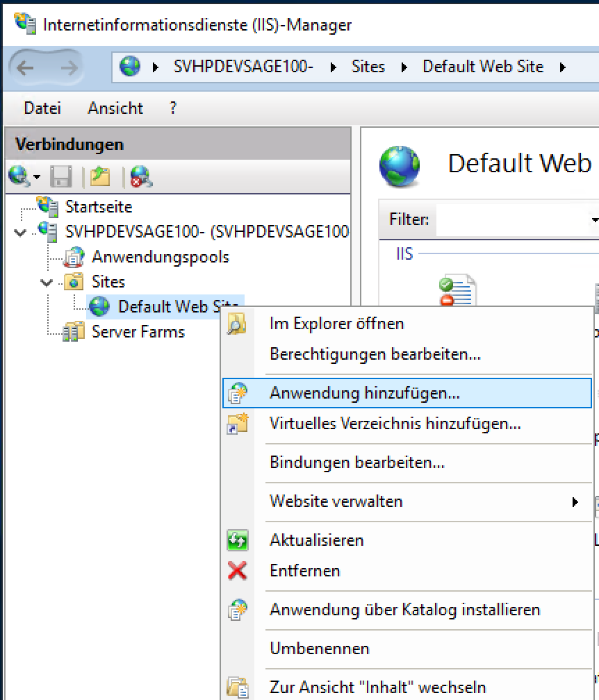Click the up one level folder icon
The height and width of the screenshot is (700, 599).
100,176
